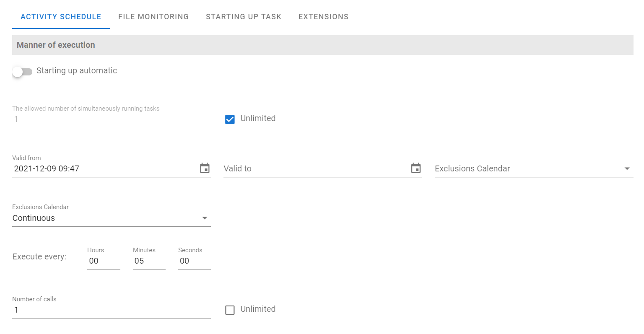Select the Extensions tab
Image resolution: width=644 pixels, height=334 pixels.
[x=323, y=17]
